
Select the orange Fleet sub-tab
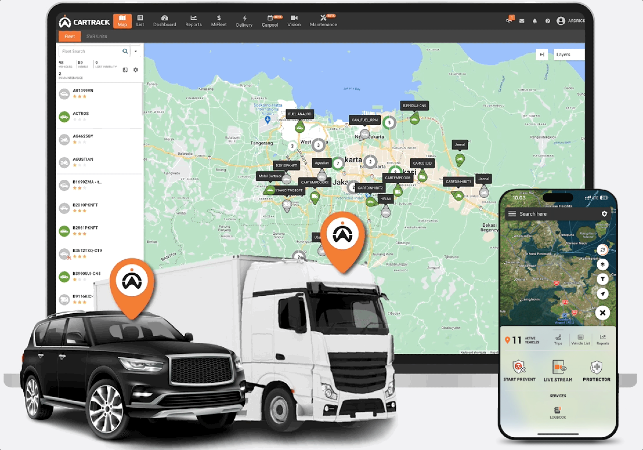tap(70, 36)
